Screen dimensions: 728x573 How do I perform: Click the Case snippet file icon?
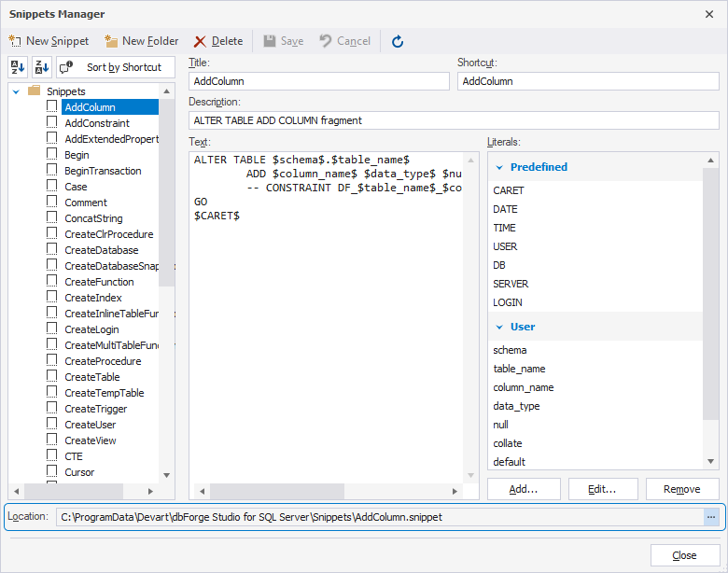click(52, 186)
